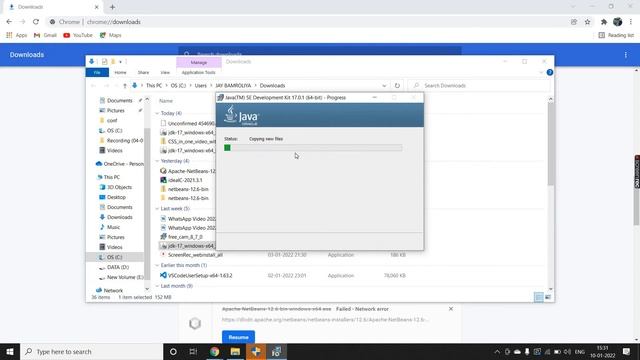Open YouTube bookmark

[x=78, y=35]
